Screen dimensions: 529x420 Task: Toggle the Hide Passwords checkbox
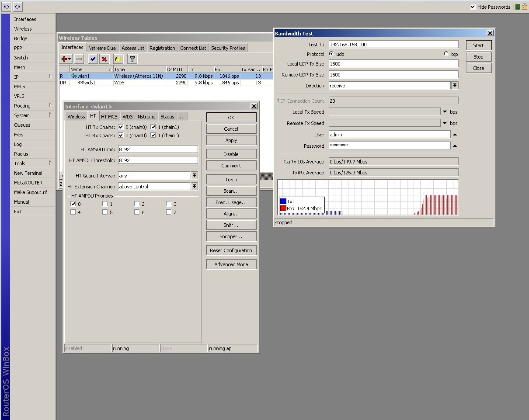coord(473,7)
